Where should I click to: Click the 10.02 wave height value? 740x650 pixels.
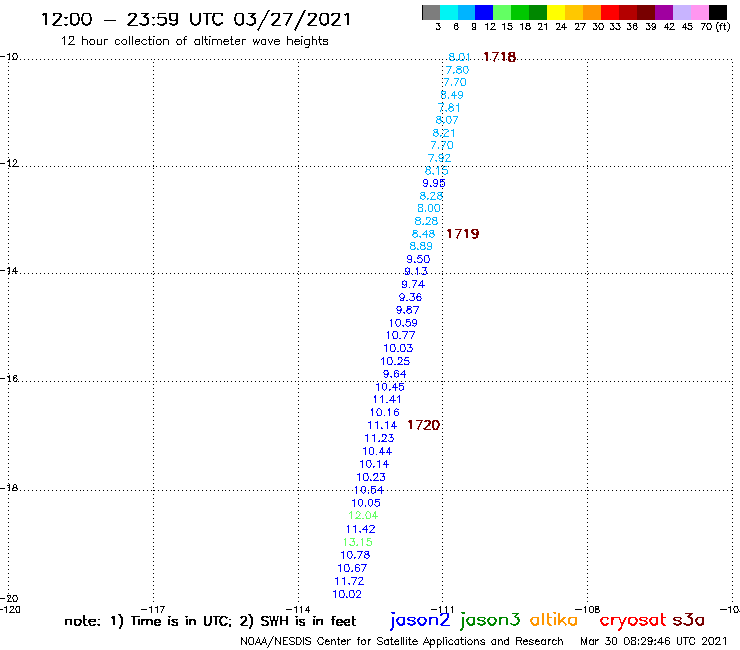pyautogui.click(x=347, y=595)
